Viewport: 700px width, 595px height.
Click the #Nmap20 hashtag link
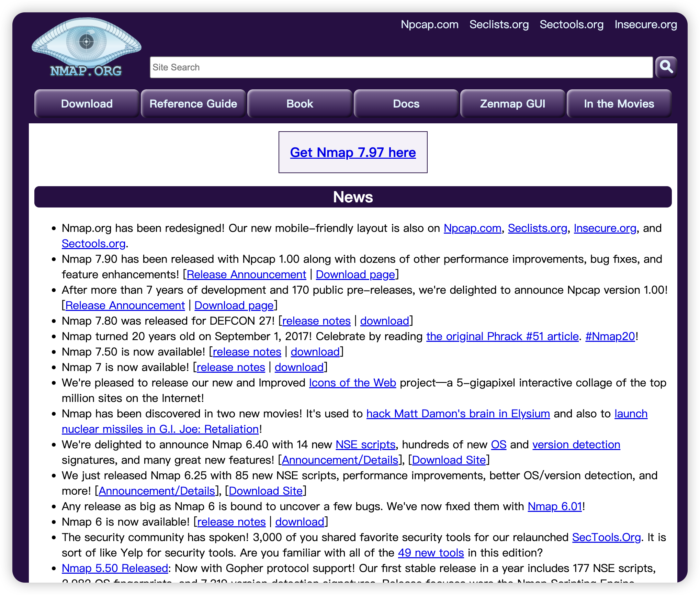(610, 336)
